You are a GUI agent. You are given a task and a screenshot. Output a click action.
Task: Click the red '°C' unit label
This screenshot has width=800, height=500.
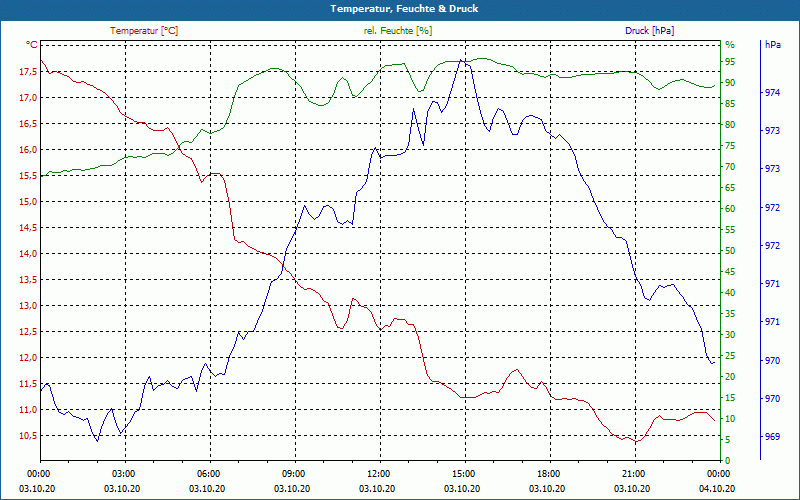31,45
